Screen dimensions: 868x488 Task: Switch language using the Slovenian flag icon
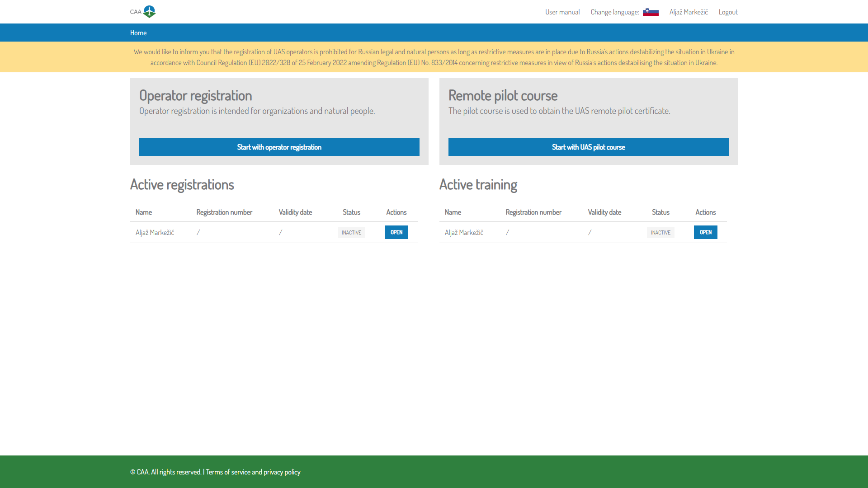651,12
